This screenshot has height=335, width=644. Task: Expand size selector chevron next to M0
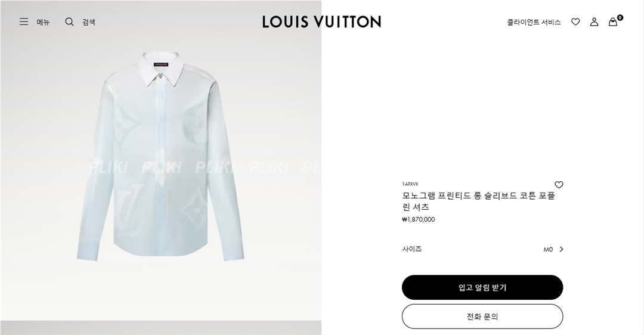(x=562, y=249)
